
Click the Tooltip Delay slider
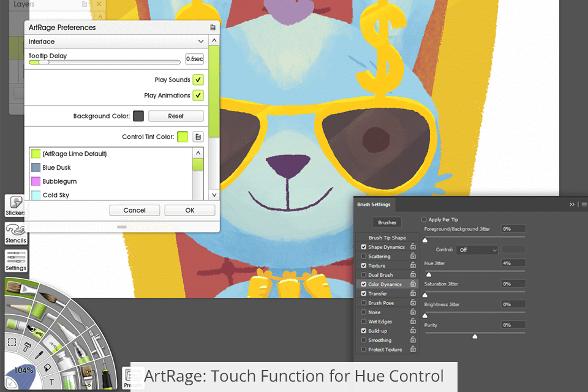tap(105, 62)
